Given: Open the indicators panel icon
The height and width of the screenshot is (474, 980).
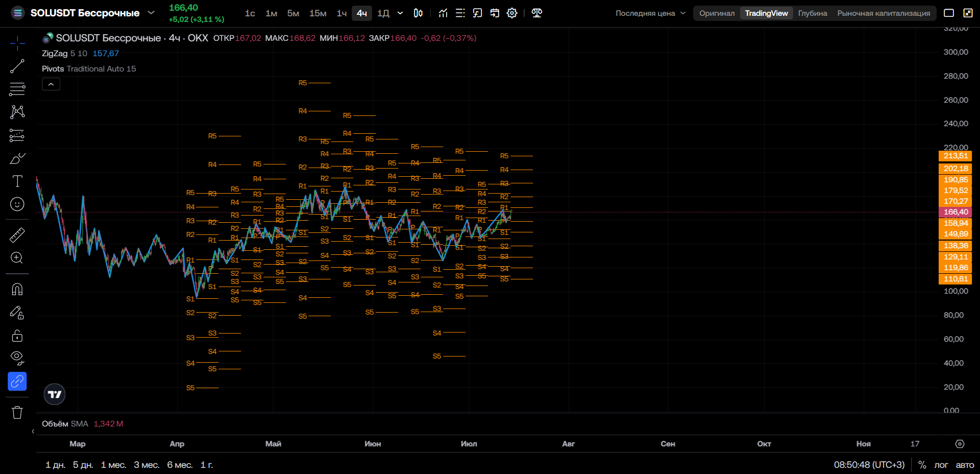Looking at the screenshot, I should pyautogui.click(x=443, y=13).
